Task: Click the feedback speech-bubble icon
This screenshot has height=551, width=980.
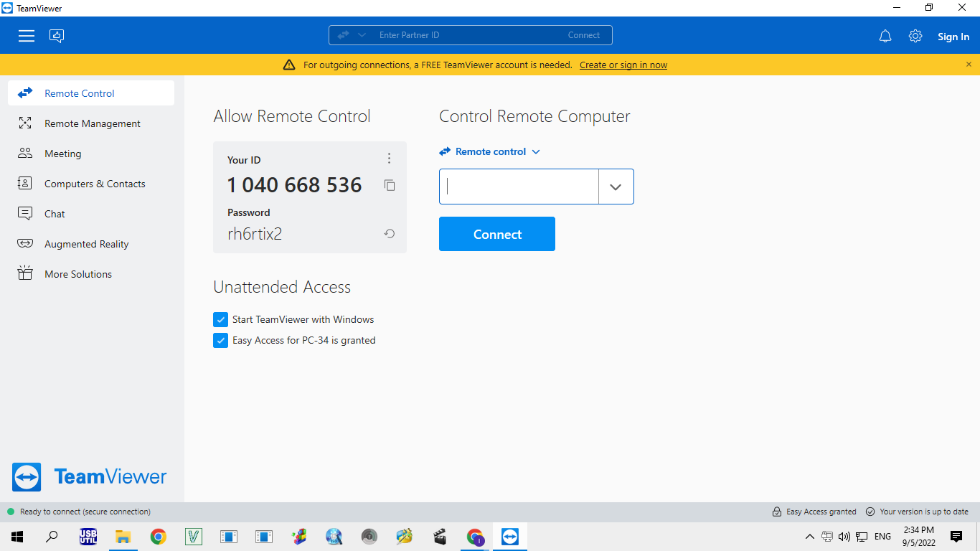Action: 57,36
